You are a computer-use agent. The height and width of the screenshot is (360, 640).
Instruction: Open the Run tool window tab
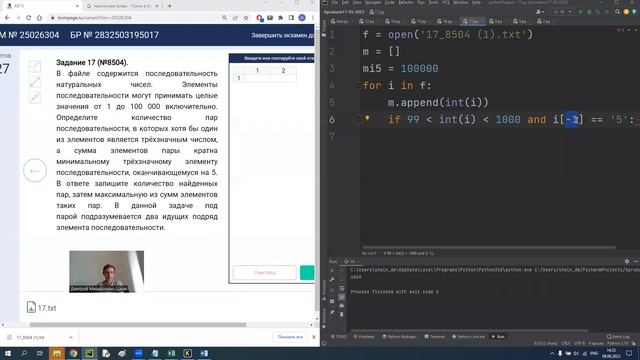[x=498, y=337]
